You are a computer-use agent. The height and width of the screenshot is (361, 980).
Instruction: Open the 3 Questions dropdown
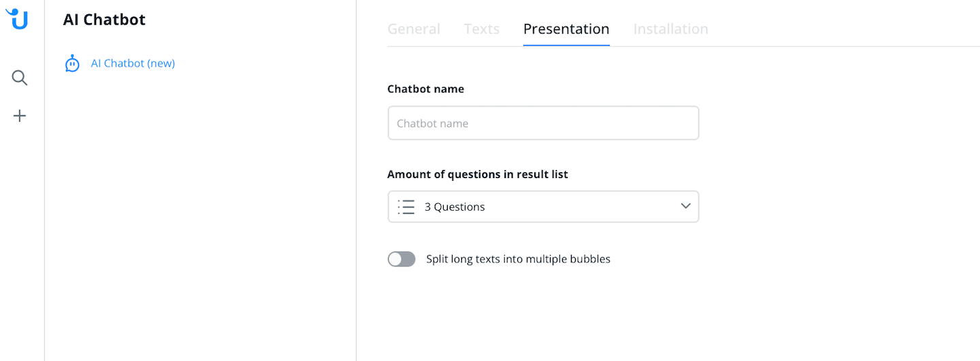[543, 207]
